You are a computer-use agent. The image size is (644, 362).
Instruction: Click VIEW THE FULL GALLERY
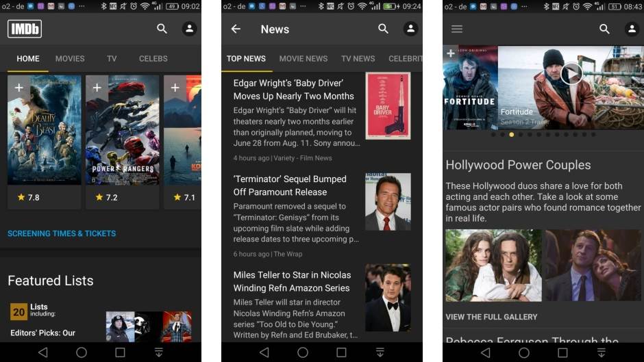click(491, 317)
